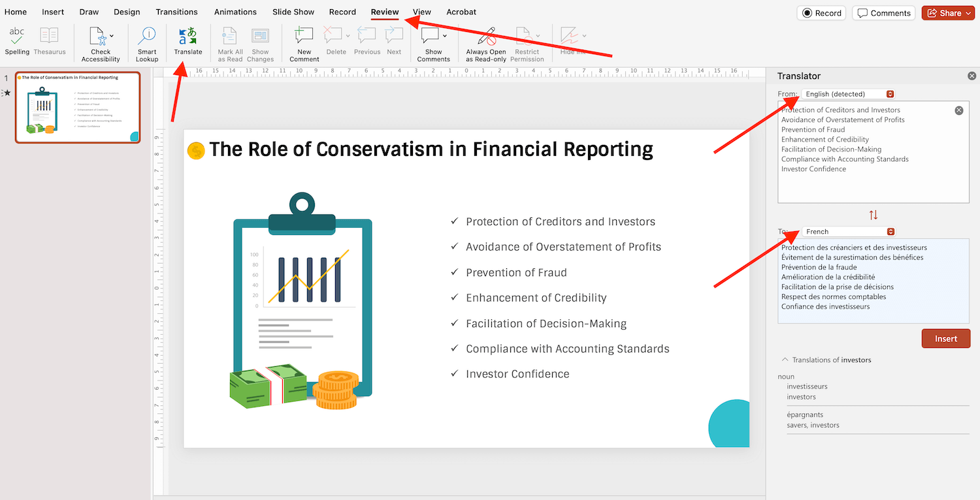Go to the Previous comment
The width and height of the screenshot is (980, 500).
367,41
